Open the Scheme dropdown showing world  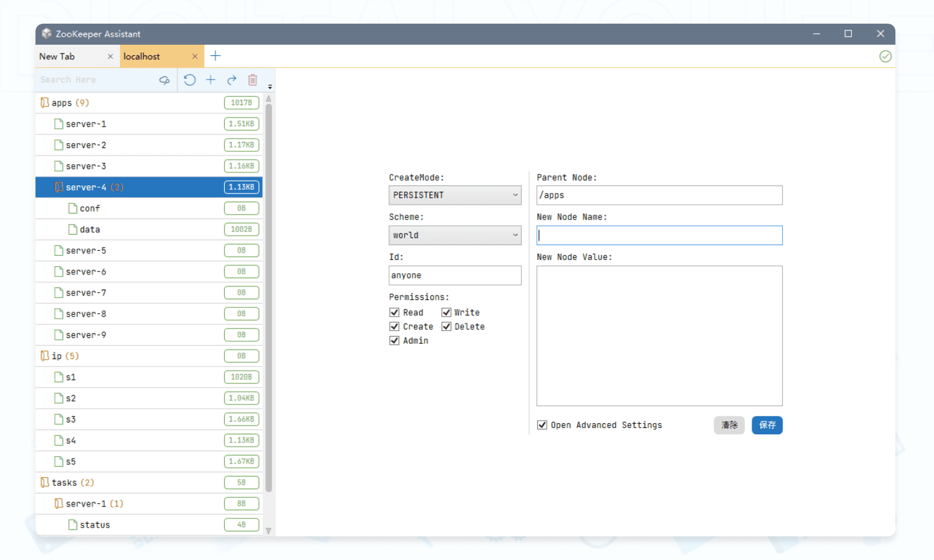[x=455, y=235]
